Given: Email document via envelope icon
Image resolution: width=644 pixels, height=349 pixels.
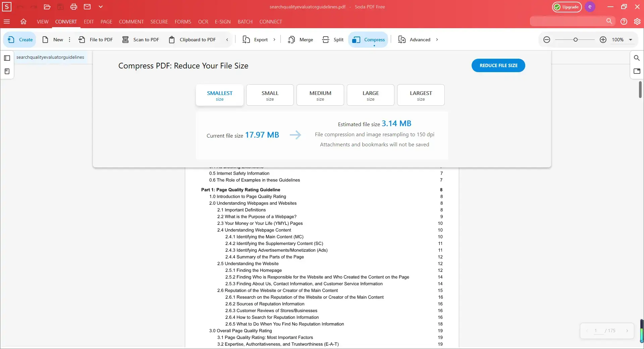Looking at the screenshot, I should pyautogui.click(x=87, y=7).
